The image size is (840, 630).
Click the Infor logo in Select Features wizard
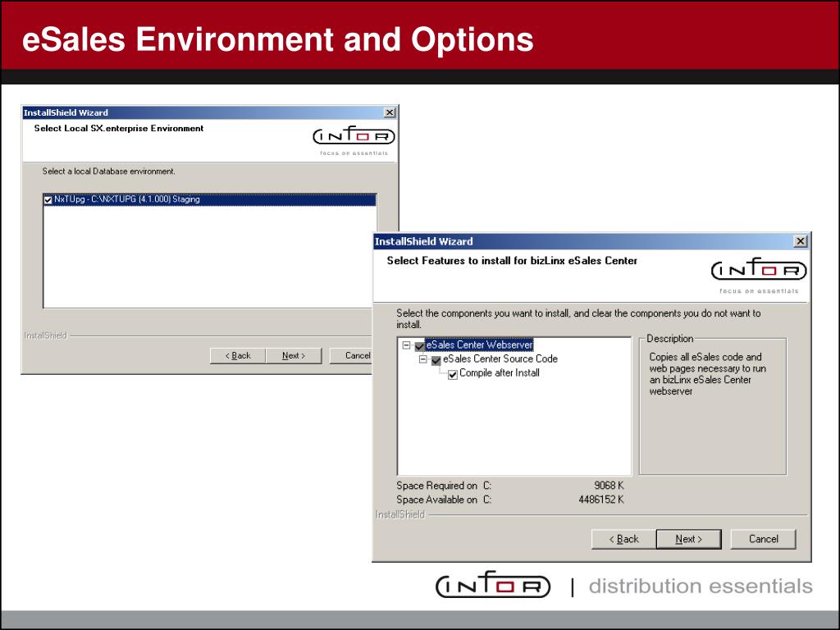(x=759, y=269)
